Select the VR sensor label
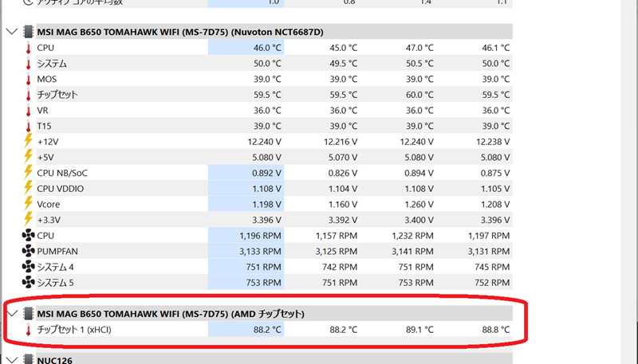The width and height of the screenshot is (638, 364). tap(43, 111)
